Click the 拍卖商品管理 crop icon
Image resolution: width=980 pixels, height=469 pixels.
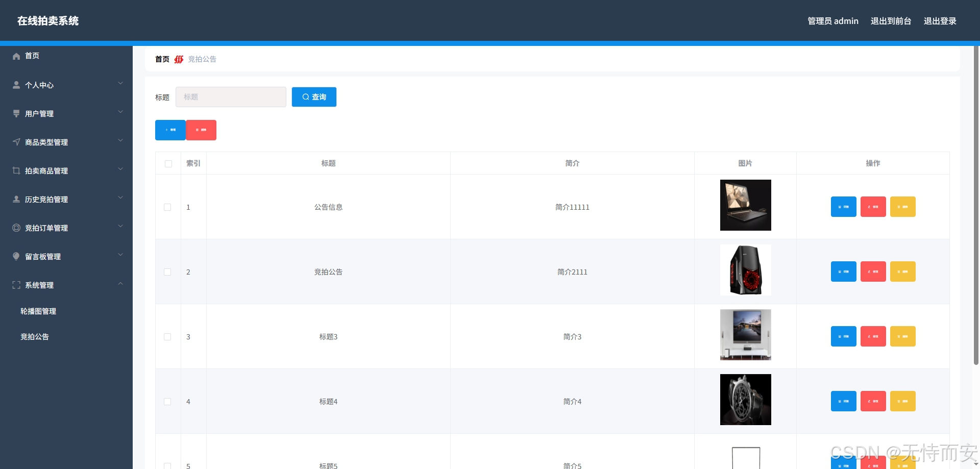16,170
